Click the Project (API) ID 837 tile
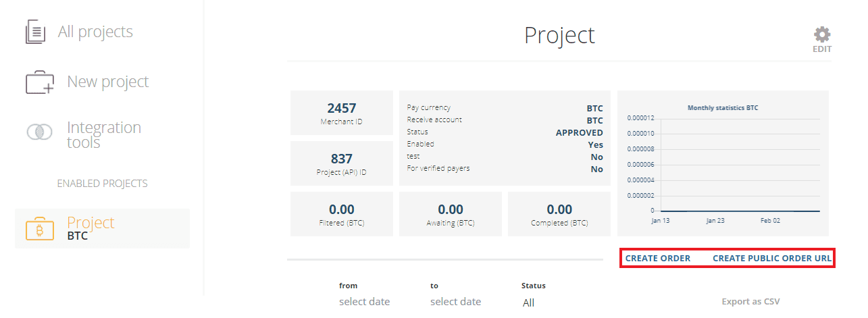Screen dimensions: 868x318 [342, 163]
